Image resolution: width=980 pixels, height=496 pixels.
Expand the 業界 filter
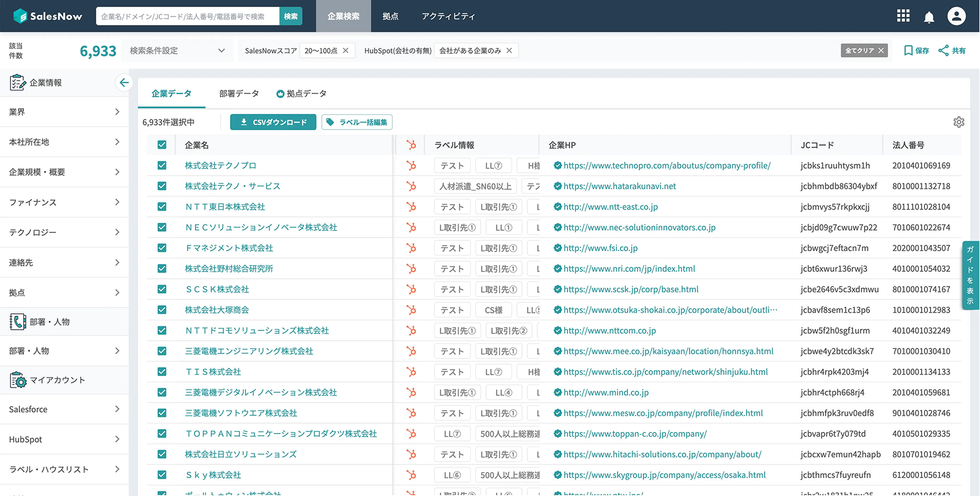[64, 112]
